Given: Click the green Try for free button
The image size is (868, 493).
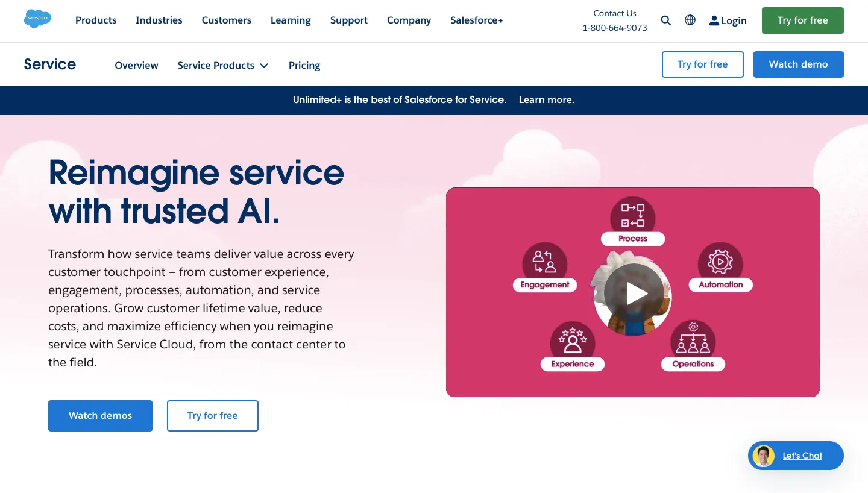Looking at the screenshot, I should point(803,20).
